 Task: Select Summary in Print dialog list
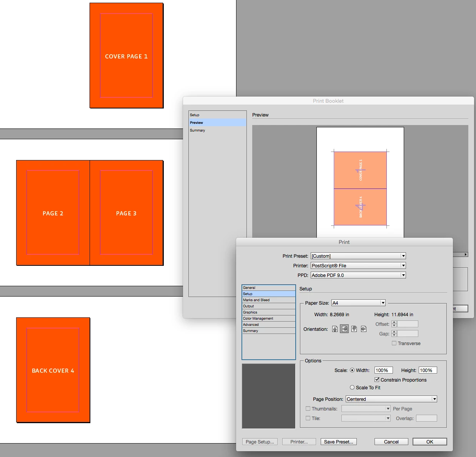[269, 331]
